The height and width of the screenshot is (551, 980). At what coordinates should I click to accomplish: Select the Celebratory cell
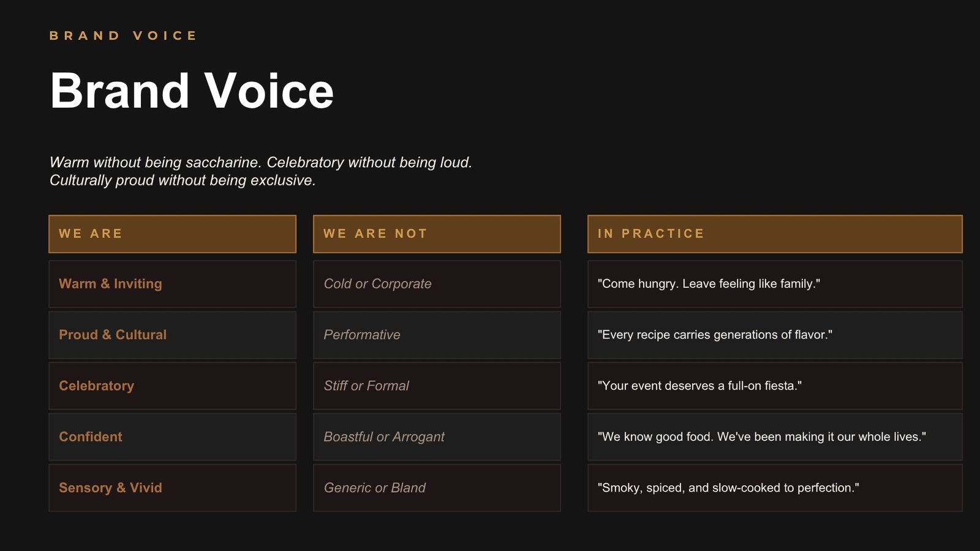pyautogui.click(x=172, y=386)
